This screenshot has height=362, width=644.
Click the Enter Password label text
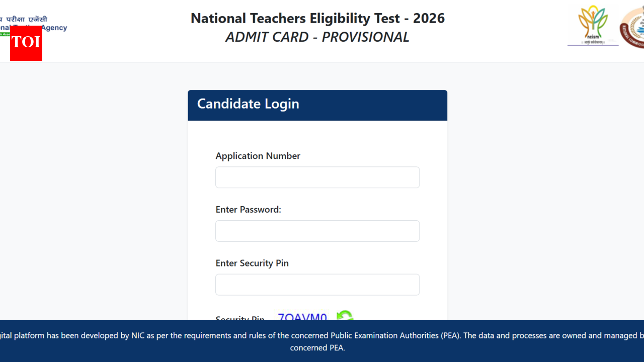click(248, 210)
